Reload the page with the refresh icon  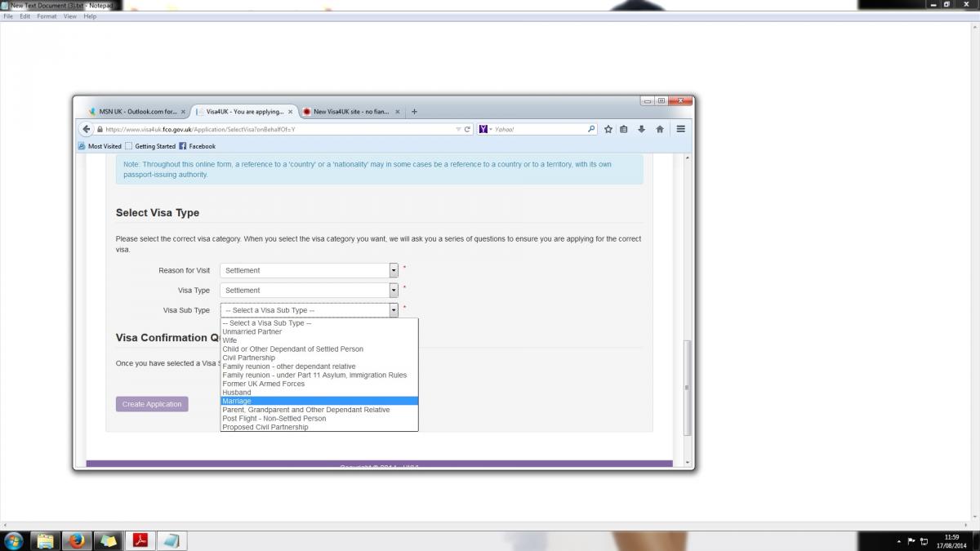[467, 129]
